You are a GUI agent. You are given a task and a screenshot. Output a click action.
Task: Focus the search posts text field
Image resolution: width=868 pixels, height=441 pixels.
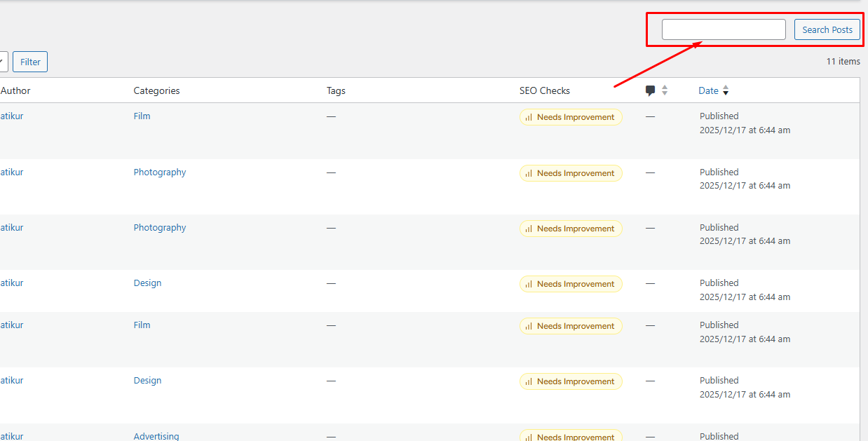(x=724, y=29)
